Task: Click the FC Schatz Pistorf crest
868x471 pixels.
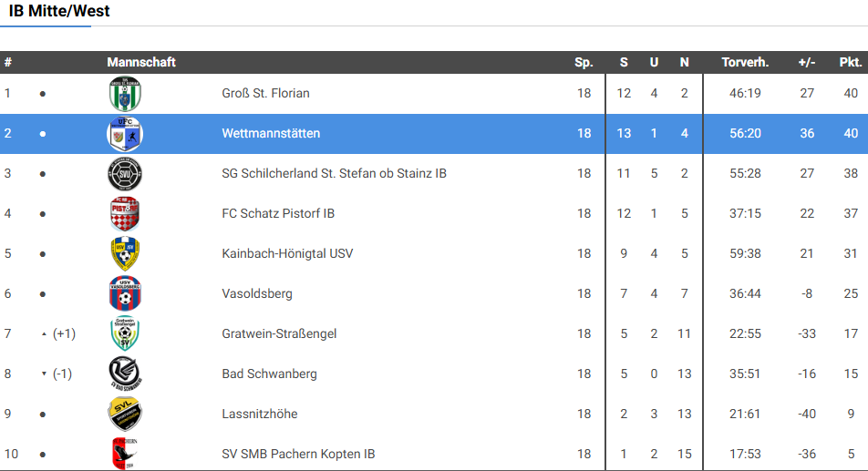Action: click(x=125, y=214)
